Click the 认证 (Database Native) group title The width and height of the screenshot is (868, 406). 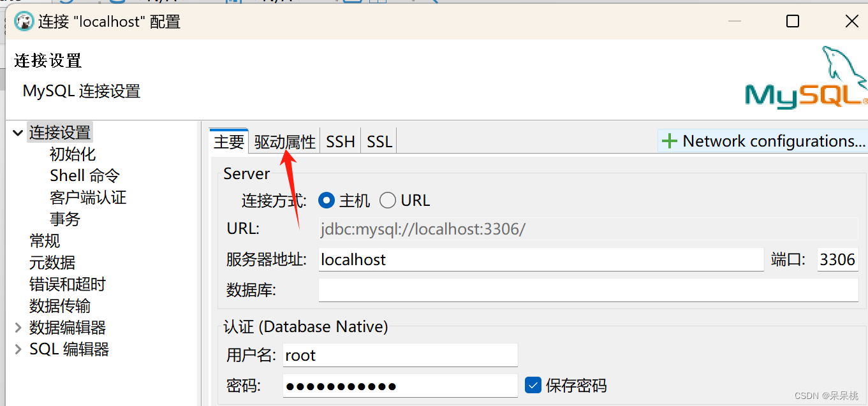click(x=305, y=327)
